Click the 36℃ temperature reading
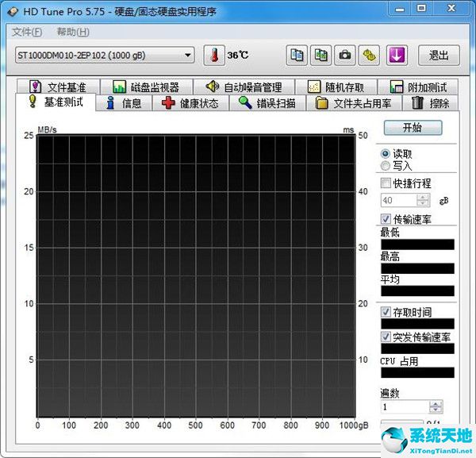476x458 pixels. [238, 56]
